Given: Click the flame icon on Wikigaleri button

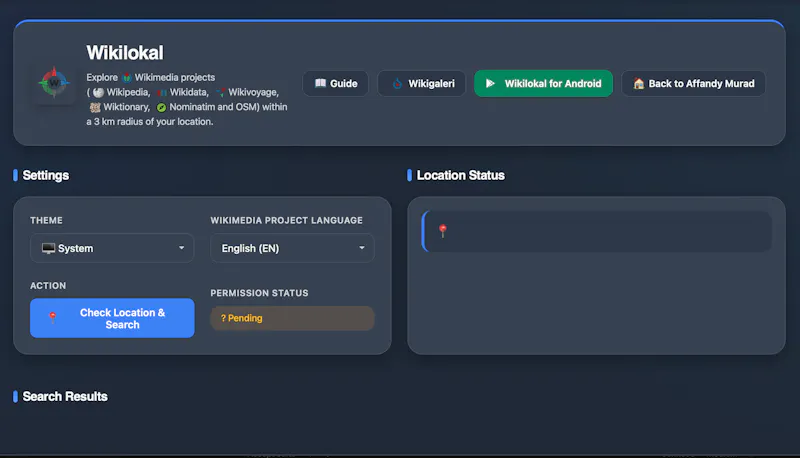Looking at the screenshot, I should [x=397, y=84].
